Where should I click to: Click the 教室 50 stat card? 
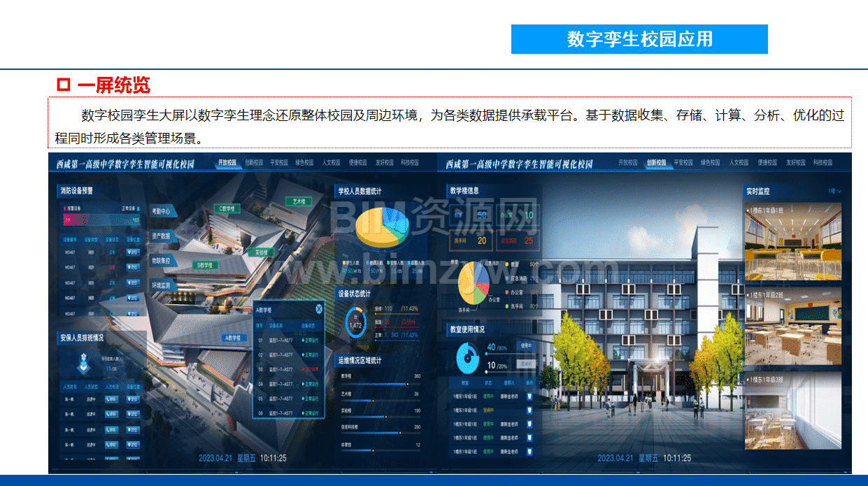point(470,215)
